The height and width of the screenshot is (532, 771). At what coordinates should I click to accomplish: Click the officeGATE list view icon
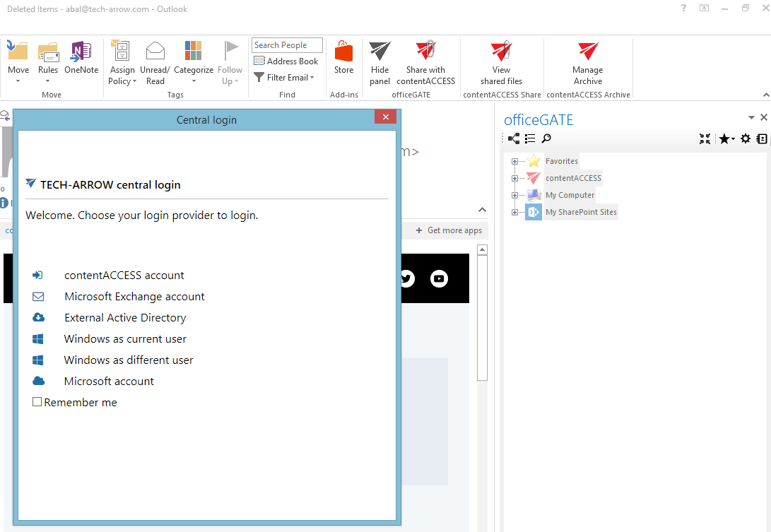click(530, 138)
